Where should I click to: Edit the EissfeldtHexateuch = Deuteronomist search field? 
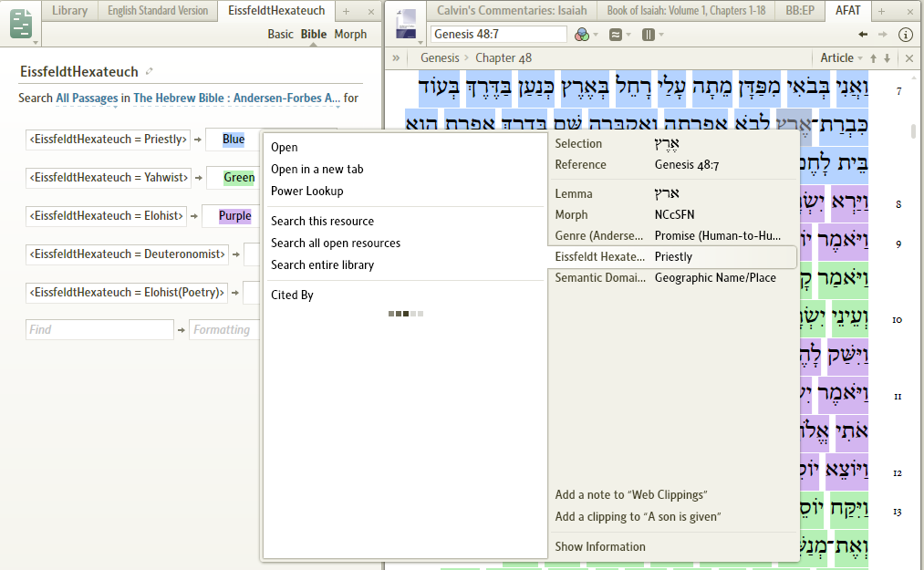(x=128, y=254)
